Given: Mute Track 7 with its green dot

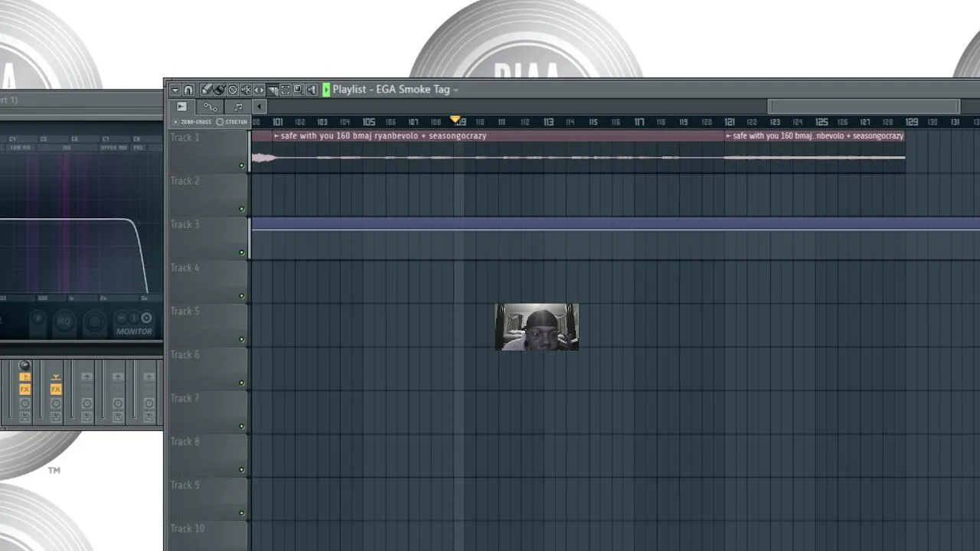Looking at the screenshot, I should 242,426.
